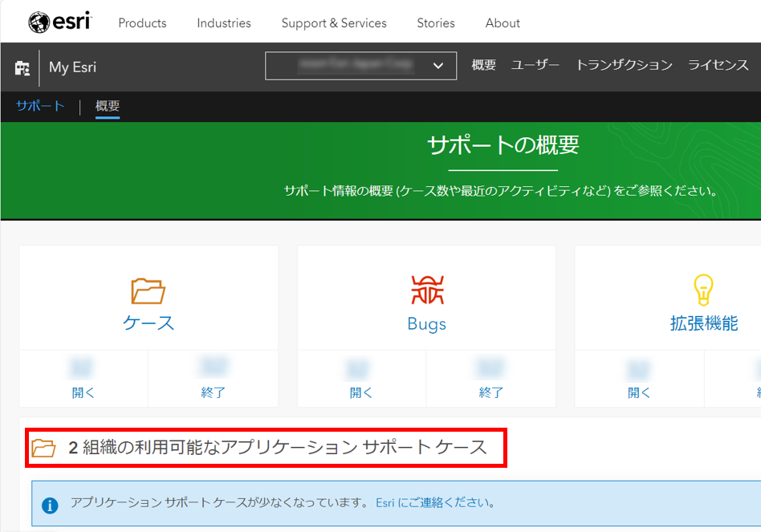Click the アプリケーション サポート ケースが少なくなっています notice text
The height and width of the screenshot is (532, 761).
(x=219, y=503)
